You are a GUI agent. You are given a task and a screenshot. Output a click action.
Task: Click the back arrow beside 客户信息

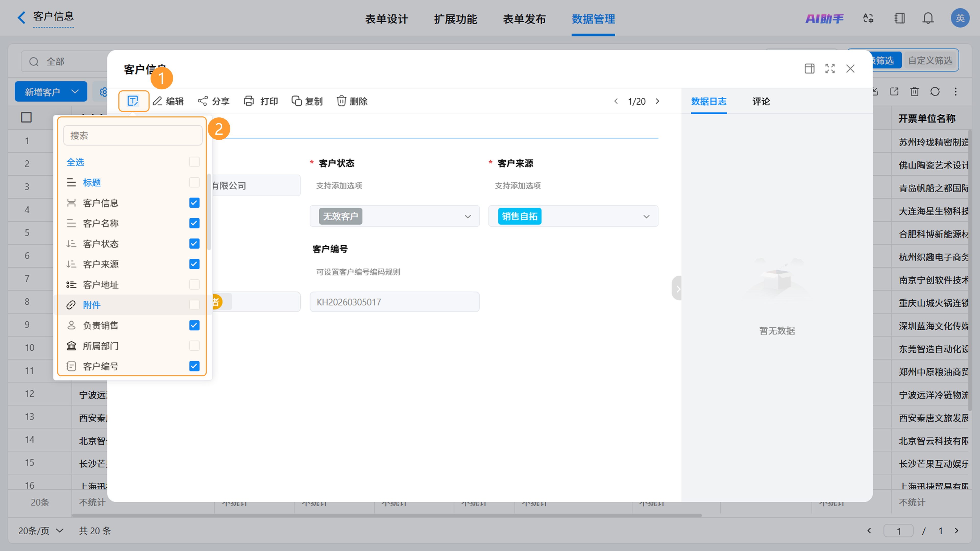[21, 18]
